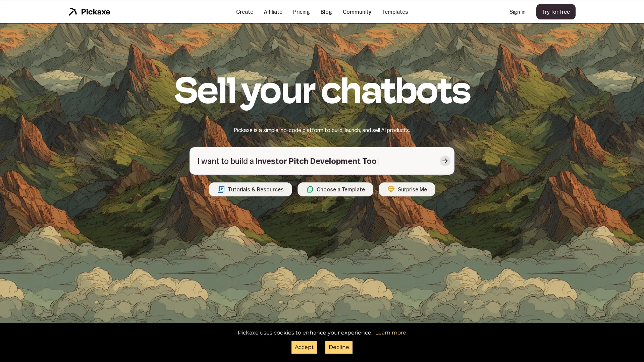The image size is (644, 362).
Task: Open Tutorials & Resources
Action: click(250, 189)
